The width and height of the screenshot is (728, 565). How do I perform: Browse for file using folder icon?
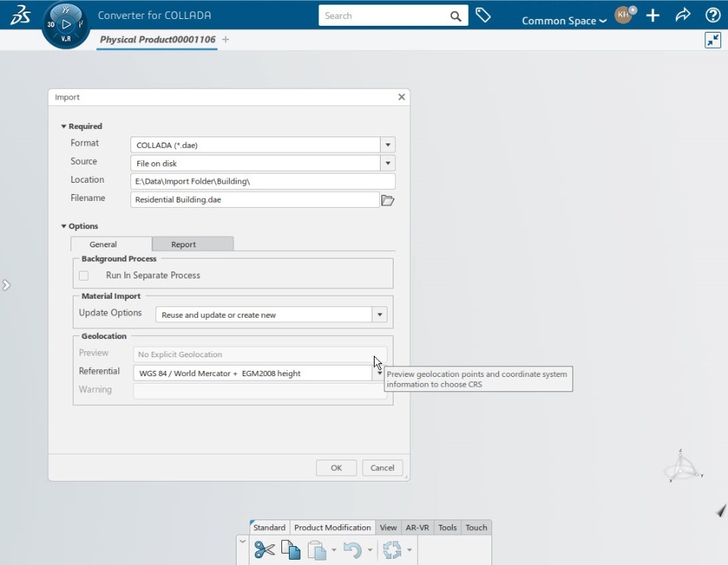388,200
